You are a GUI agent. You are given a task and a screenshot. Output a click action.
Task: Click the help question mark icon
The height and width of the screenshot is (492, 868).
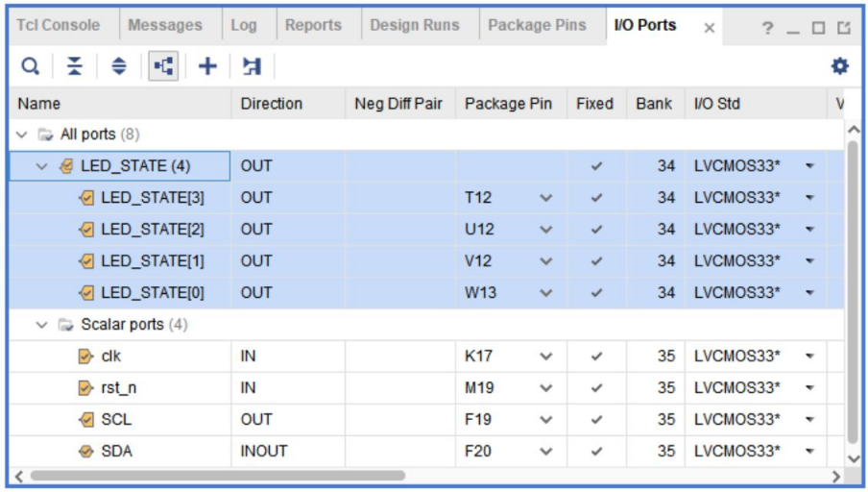[767, 28]
